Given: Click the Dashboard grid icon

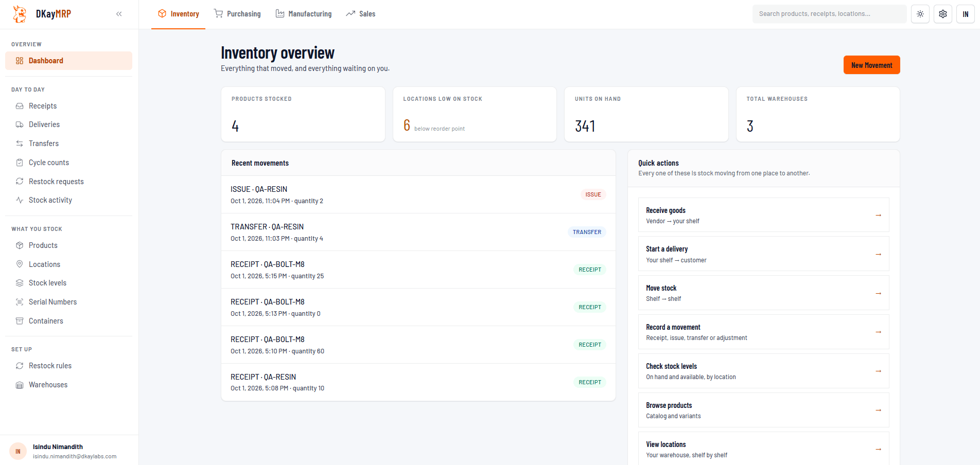Looking at the screenshot, I should pyautogui.click(x=20, y=61).
